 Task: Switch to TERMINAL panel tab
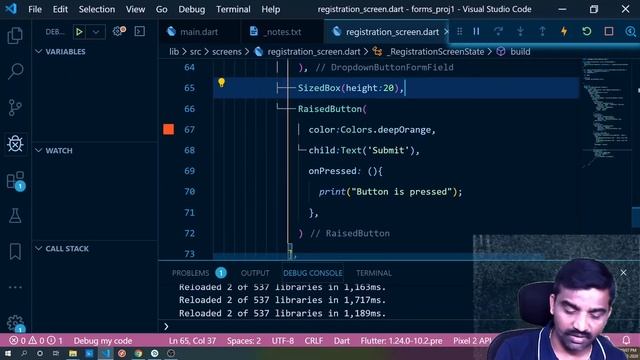[x=373, y=273]
